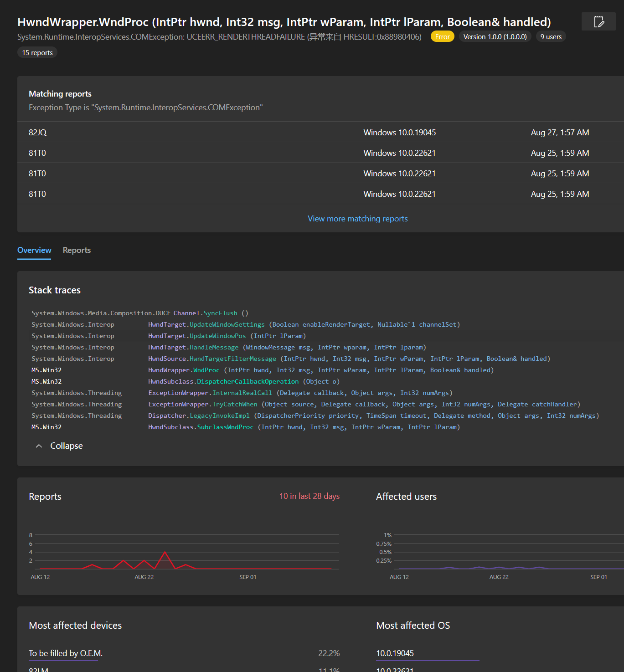Select the Overview tab
624x672 pixels.
click(x=34, y=250)
